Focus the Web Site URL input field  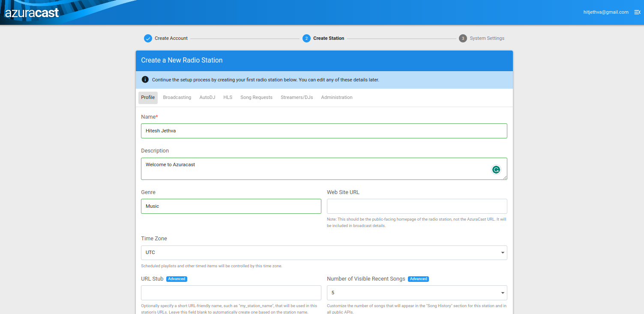click(x=416, y=206)
